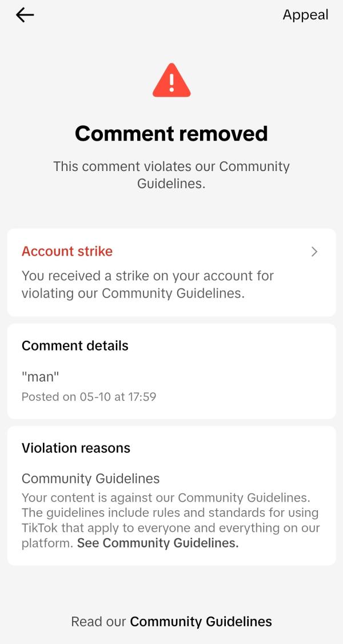343x644 pixels.
Task: Open the red Account strike title
Action: pos(67,251)
